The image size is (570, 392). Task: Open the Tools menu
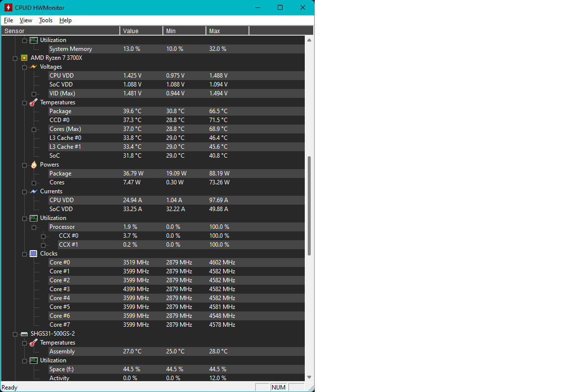click(x=46, y=20)
